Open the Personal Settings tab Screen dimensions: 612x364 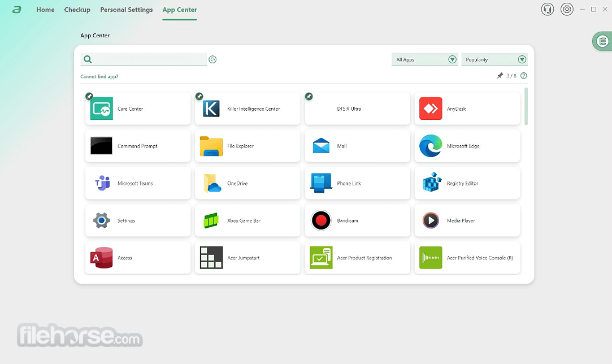coord(127,10)
